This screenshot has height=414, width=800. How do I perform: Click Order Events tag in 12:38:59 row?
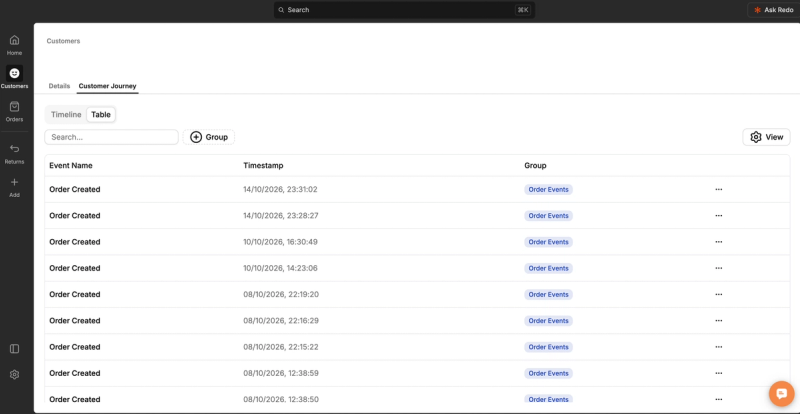[548, 373]
